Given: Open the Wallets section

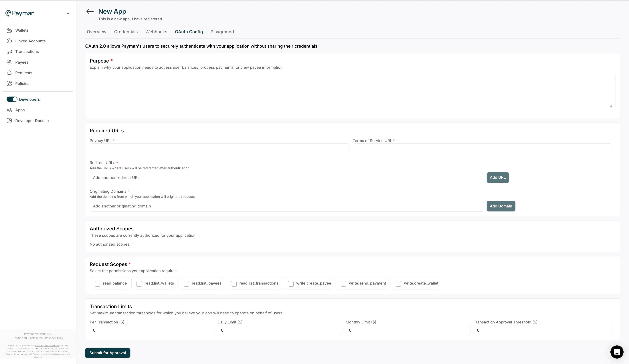Looking at the screenshot, I should click(22, 30).
